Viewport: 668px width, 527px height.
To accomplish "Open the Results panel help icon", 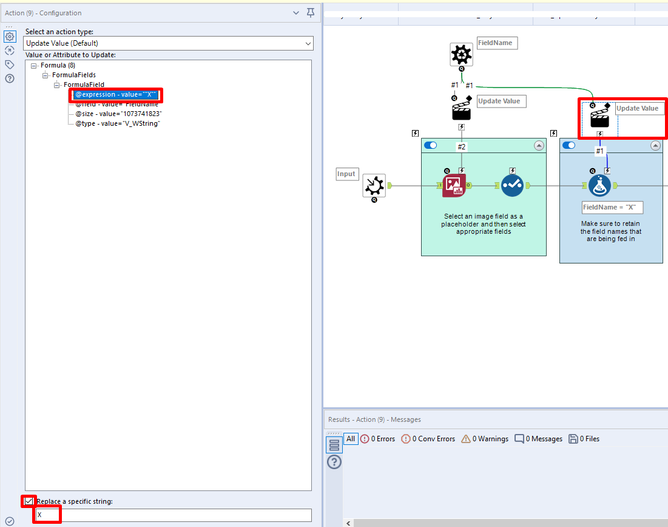I will [334, 462].
